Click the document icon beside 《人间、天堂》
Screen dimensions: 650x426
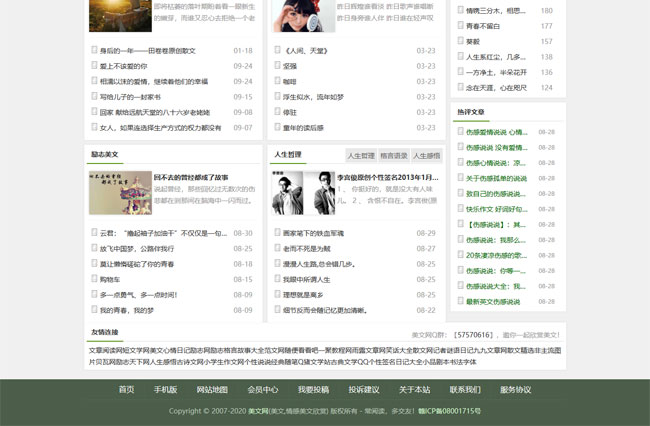click(x=277, y=50)
